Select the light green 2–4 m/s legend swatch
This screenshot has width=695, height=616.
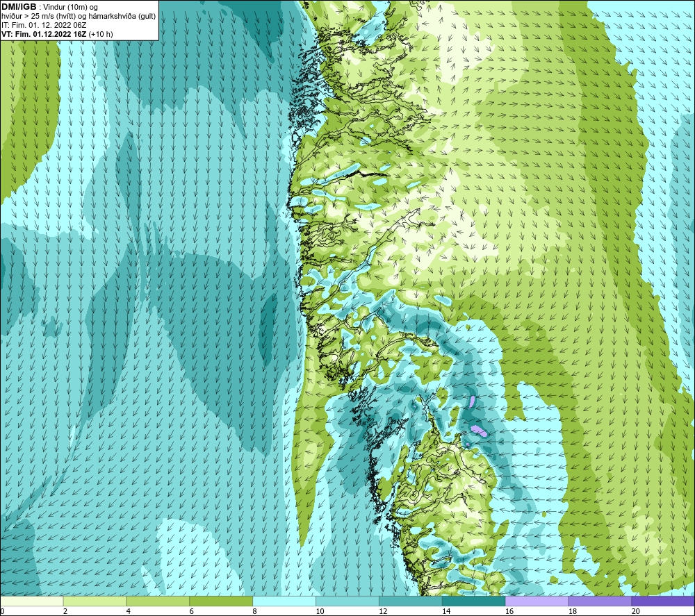click(95, 601)
